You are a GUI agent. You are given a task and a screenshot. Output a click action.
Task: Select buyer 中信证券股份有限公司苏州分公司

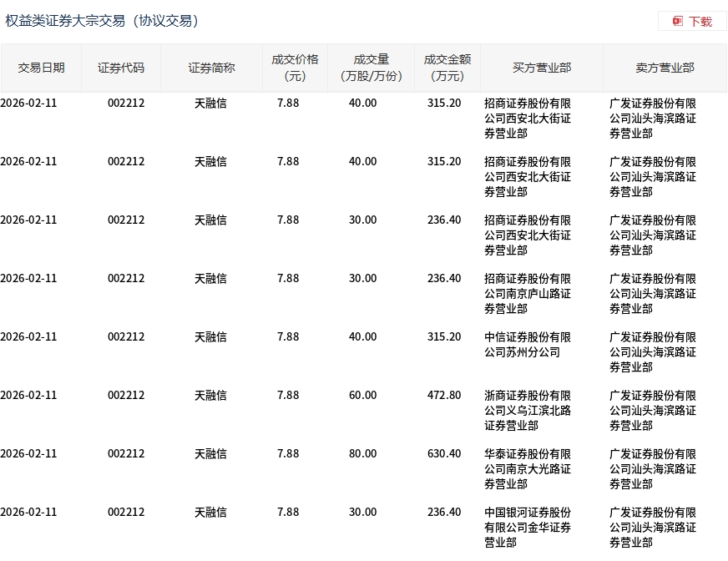(x=528, y=345)
